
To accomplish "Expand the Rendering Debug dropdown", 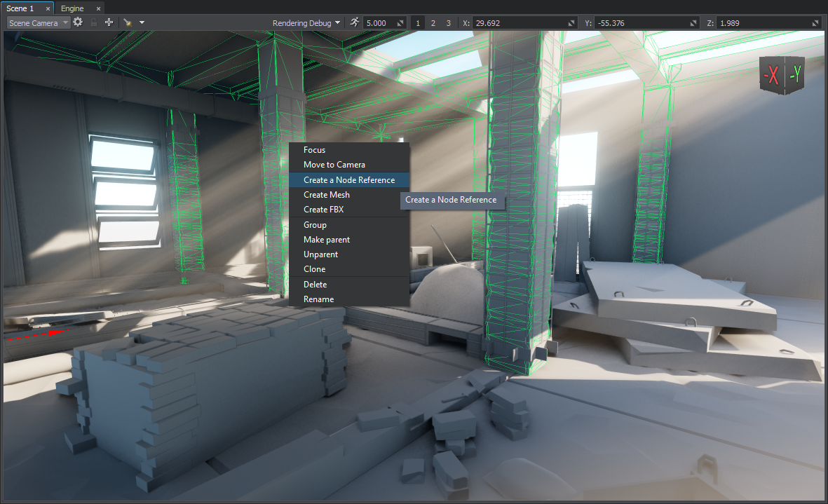I will [306, 22].
